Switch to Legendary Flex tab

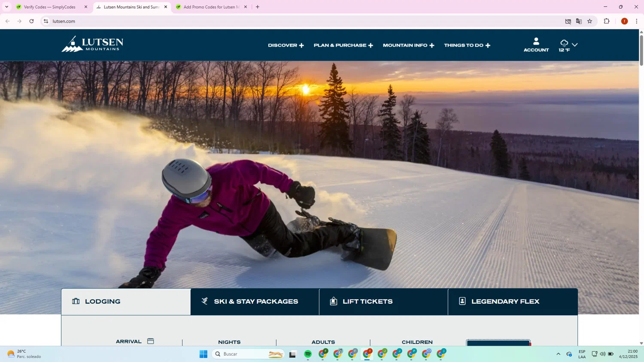pyautogui.click(x=513, y=302)
